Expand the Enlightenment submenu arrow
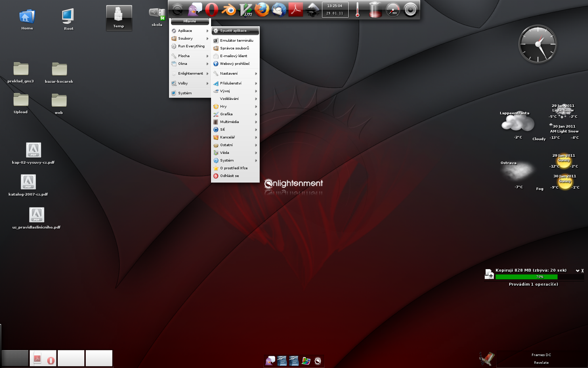 pos(207,74)
